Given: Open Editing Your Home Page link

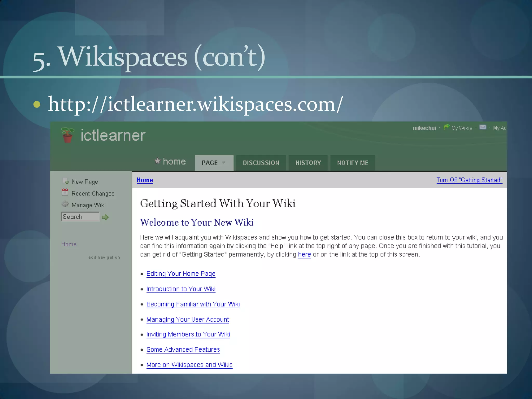Looking at the screenshot, I should click(181, 274).
